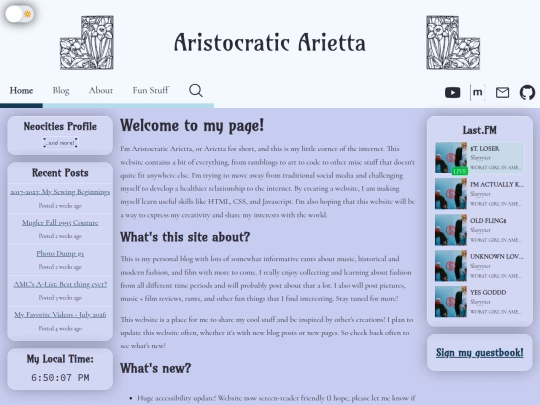Open the Fun Stuff nav menu
The height and width of the screenshot is (405, 540).
151,91
